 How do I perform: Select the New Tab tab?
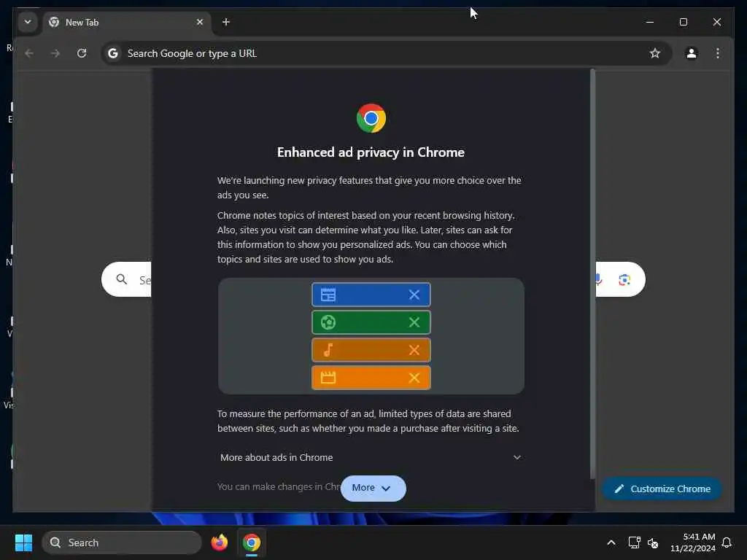tap(127, 23)
